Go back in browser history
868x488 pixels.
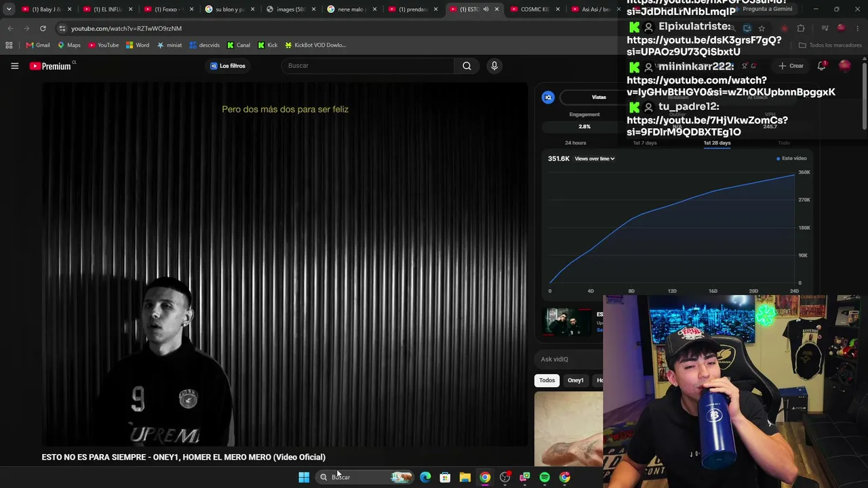pyautogui.click(x=10, y=28)
